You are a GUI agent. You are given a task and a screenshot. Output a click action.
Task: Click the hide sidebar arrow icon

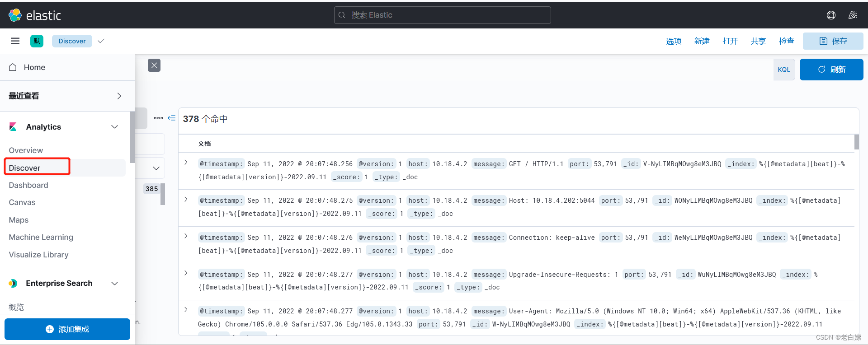click(x=171, y=118)
